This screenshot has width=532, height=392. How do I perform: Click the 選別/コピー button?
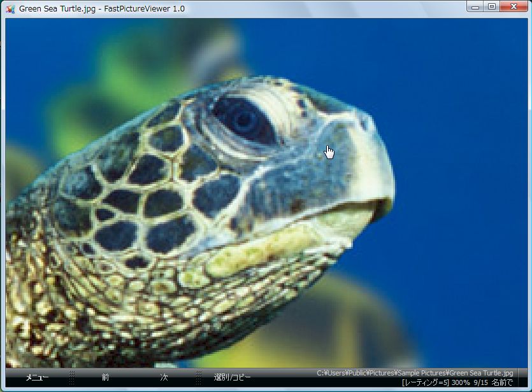point(233,377)
